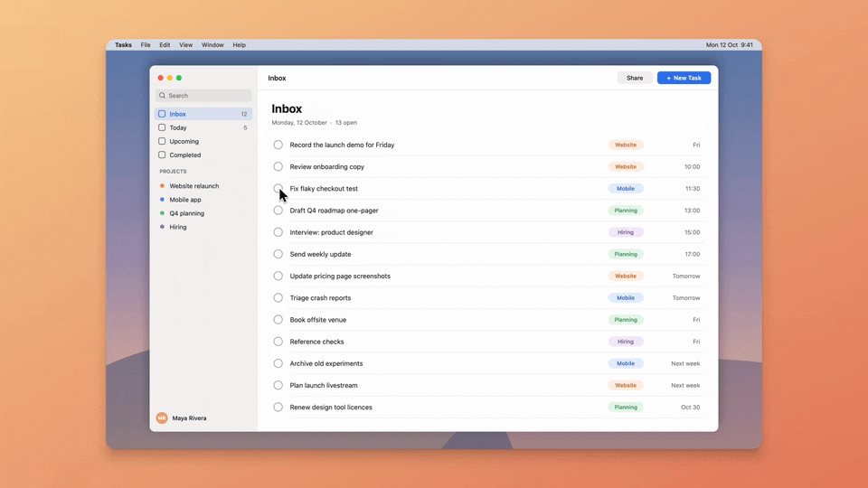The image size is (868, 488).
Task: Mark 'Send weekly update' complete
Action: point(278,254)
